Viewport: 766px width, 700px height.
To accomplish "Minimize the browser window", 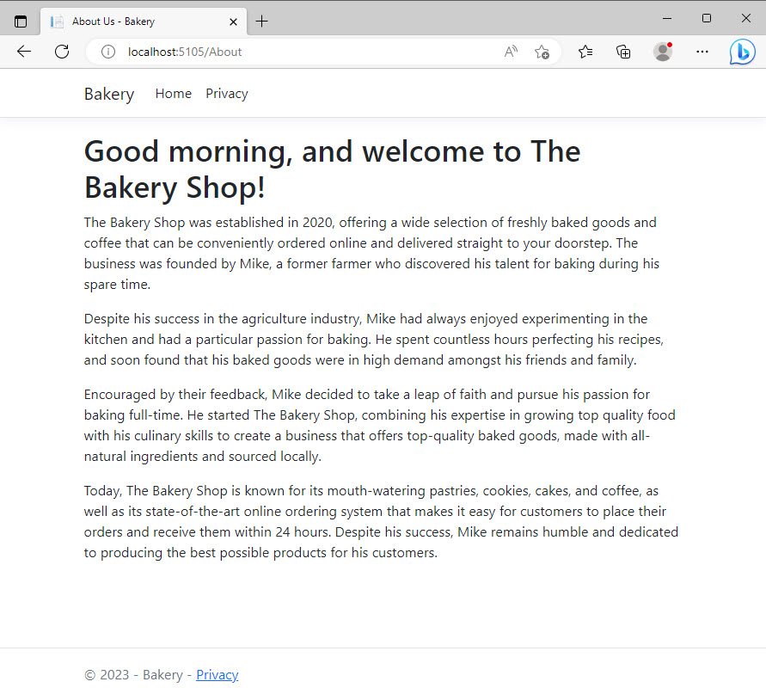I will (667, 19).
